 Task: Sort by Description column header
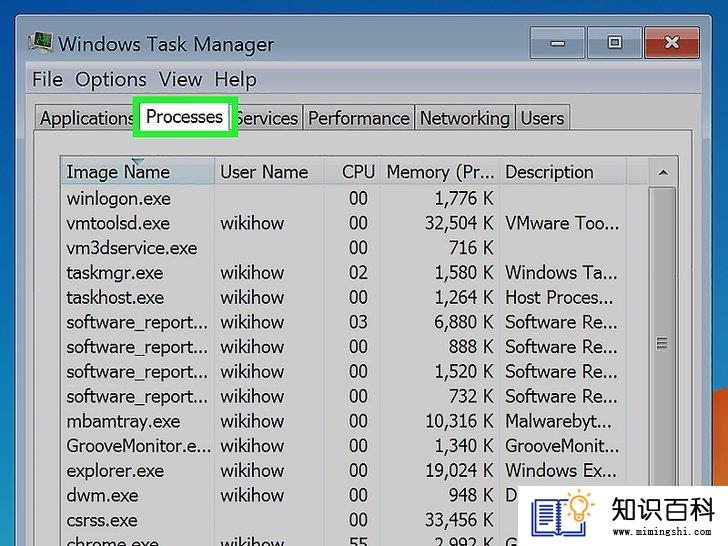(x=563, y=172)
